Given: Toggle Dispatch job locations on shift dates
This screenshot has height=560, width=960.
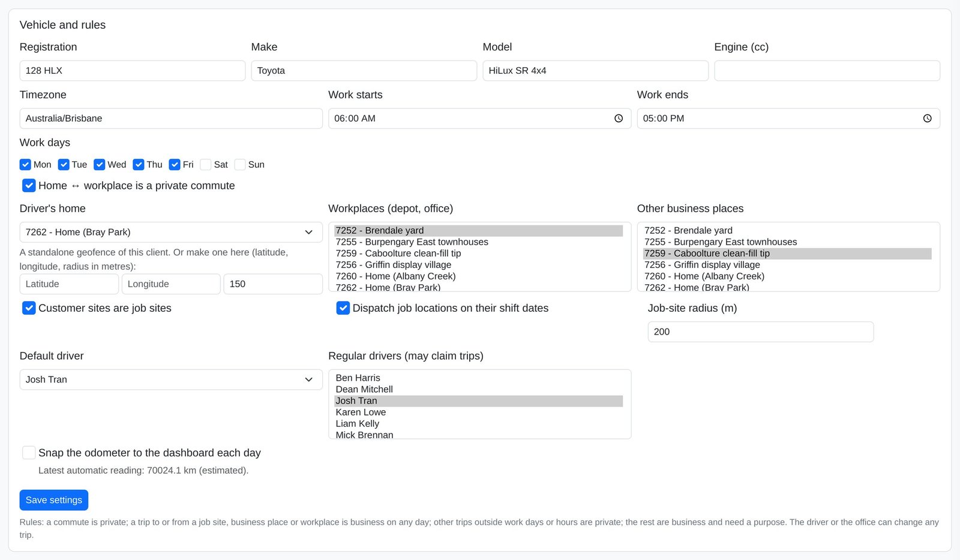Looking at the screenshot, I should click(x=343, y=308).
